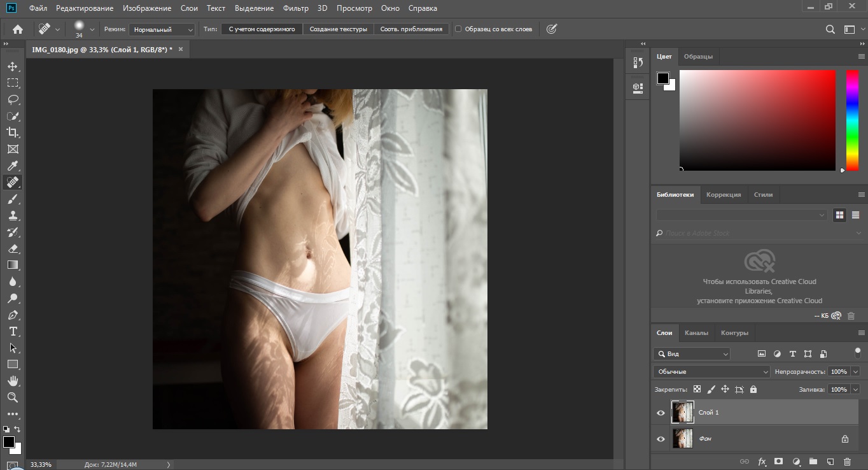This screenshot has width=868, height=470.
Task: Open the 'Изображение' menu
Action: 147,8
